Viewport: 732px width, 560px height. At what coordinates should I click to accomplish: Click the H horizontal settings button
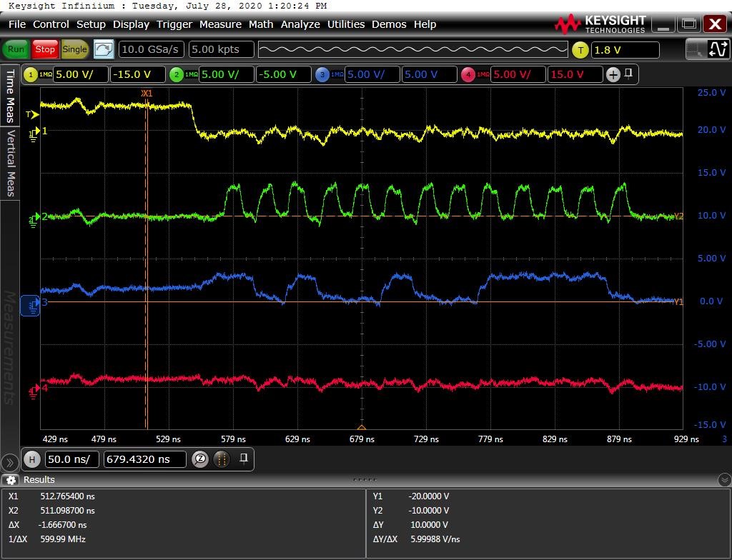click(31, 459)
